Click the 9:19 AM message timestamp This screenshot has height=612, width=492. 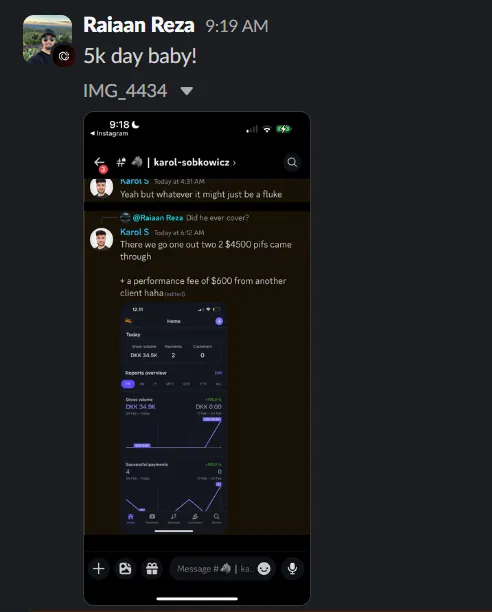[237, 26]
